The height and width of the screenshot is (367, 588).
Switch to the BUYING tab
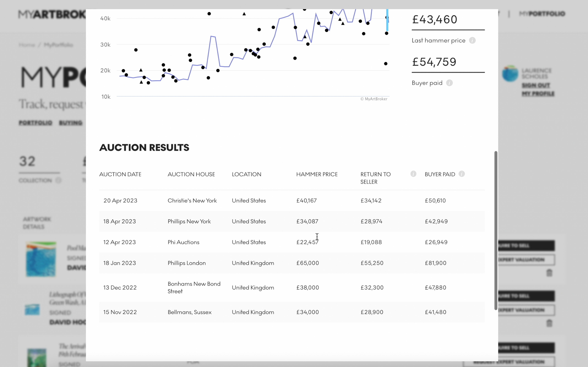coord(71,123)
